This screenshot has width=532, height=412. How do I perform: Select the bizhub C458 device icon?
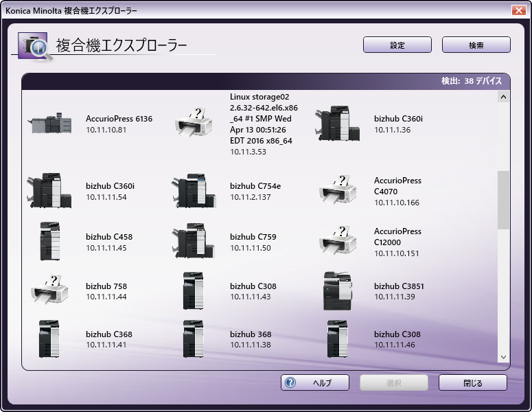(50, 241)
